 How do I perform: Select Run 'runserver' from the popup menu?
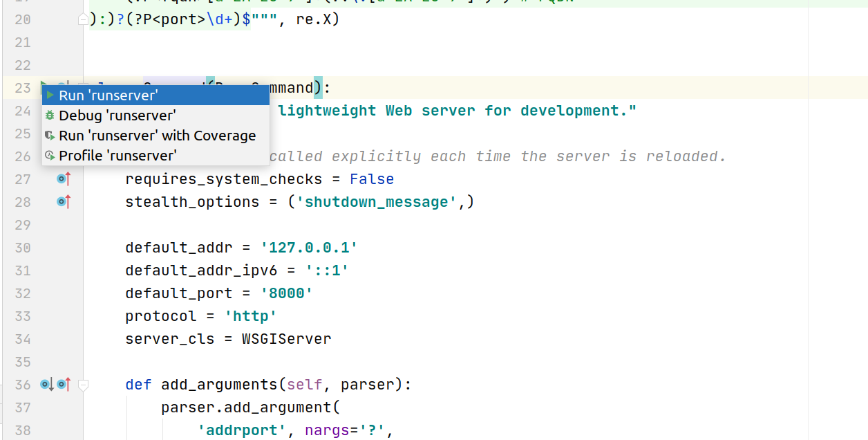pos(155,95)
